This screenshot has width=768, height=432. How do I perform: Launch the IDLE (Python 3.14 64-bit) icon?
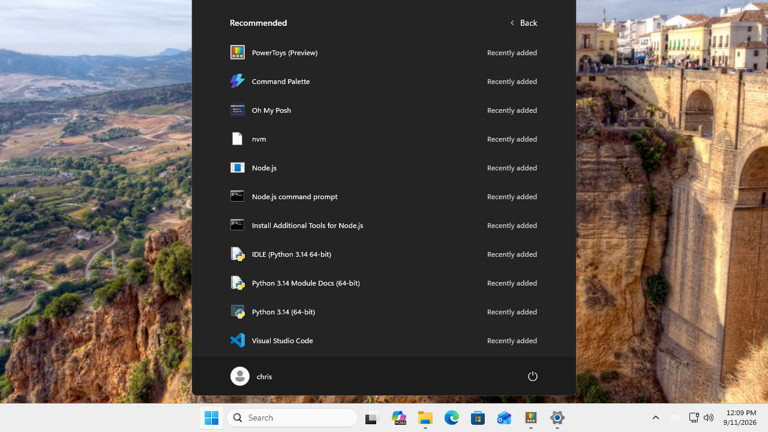click(238, 254)
